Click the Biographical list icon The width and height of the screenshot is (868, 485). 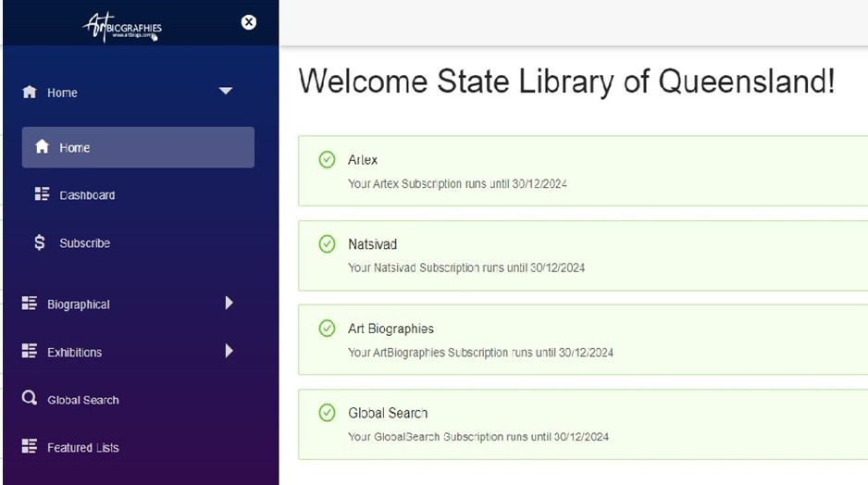[x=30, y=303]
